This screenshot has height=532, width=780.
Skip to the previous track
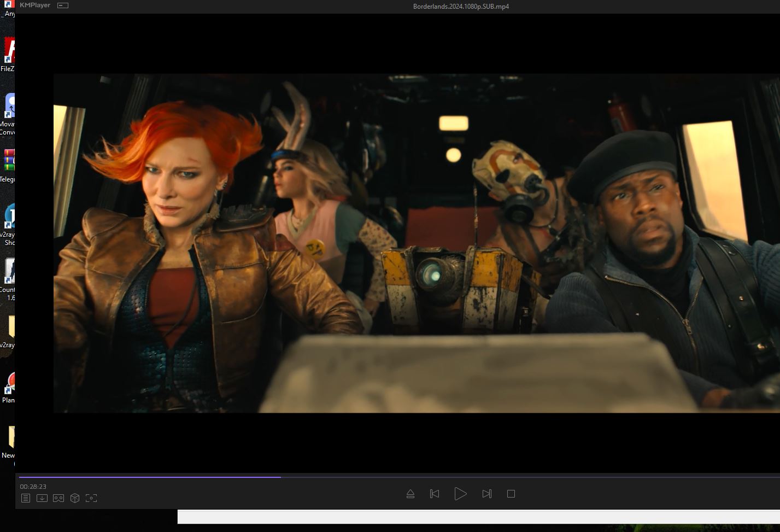point(435,494)
